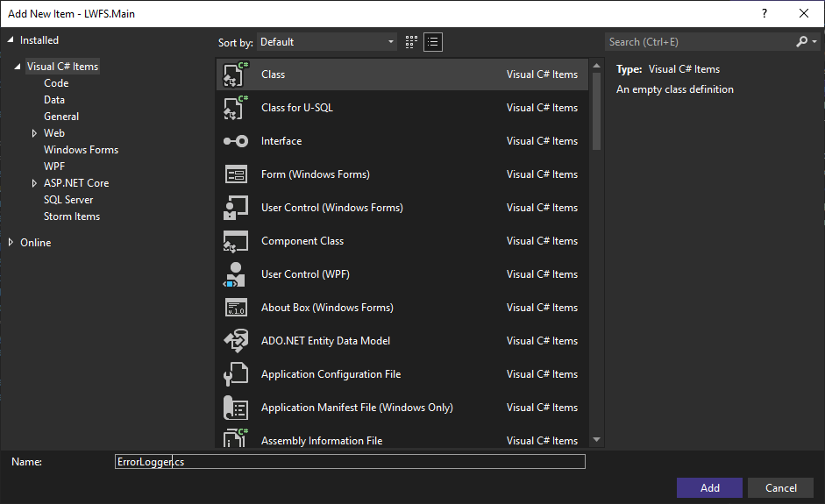Expand the ASP.NET Core node
Screen dimensions: 825x504
click(x=34, y=183)
